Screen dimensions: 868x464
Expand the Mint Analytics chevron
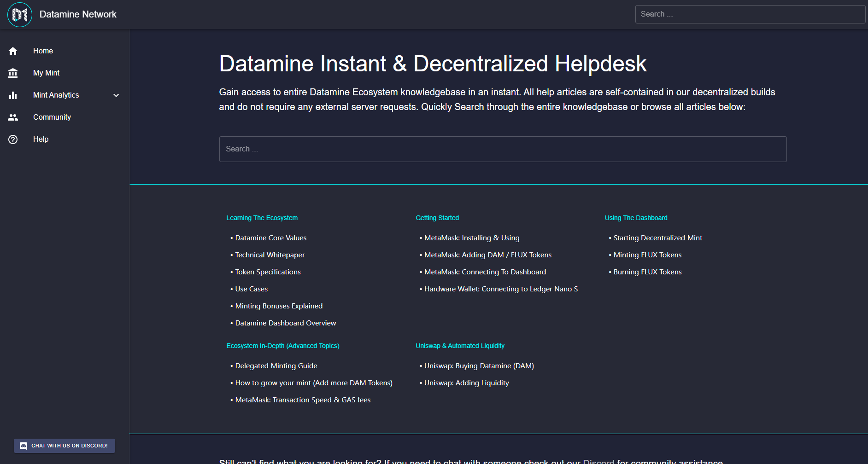[116, 95]
